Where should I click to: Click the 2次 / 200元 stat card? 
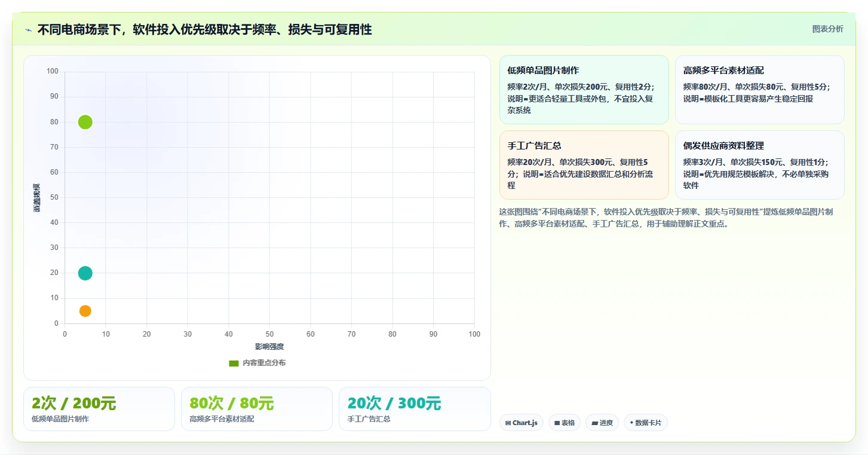(99, 409)
